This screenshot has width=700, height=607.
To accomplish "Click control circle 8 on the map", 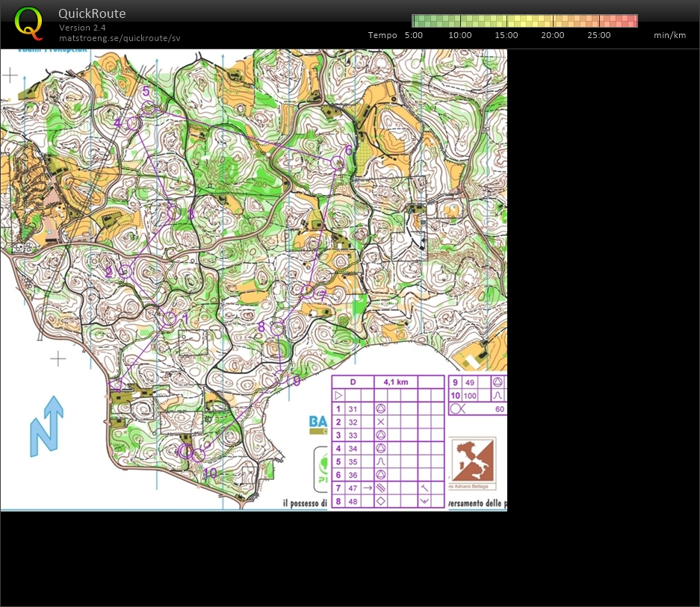I will 278,329.
